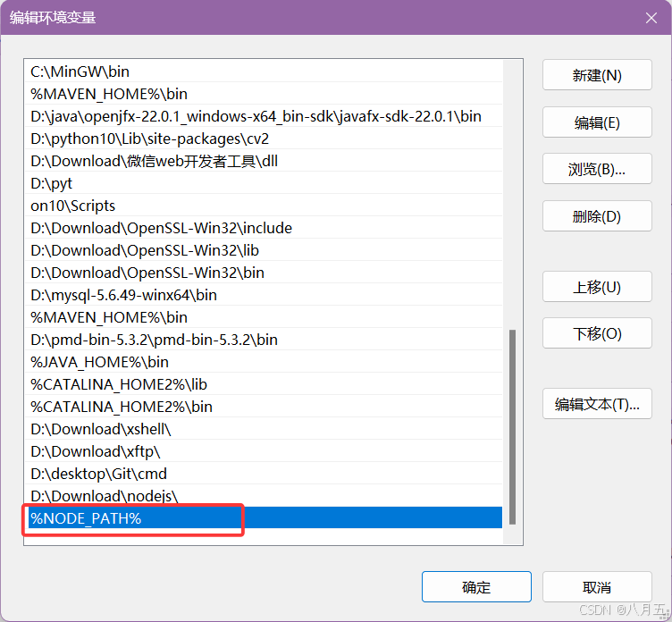
Task: Select the C:\MinGW\bin entry
Action: (x=264, y=71)
